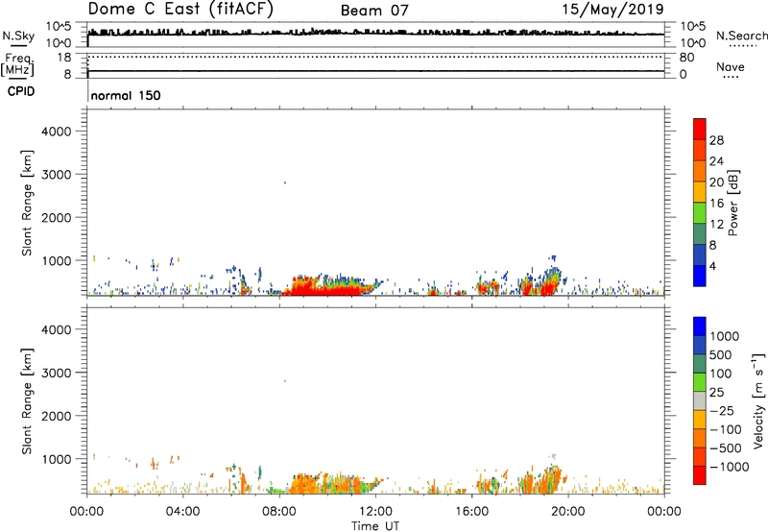Click the '3000' tick of the velocity panel
The image size is (768, 532).
56,373
